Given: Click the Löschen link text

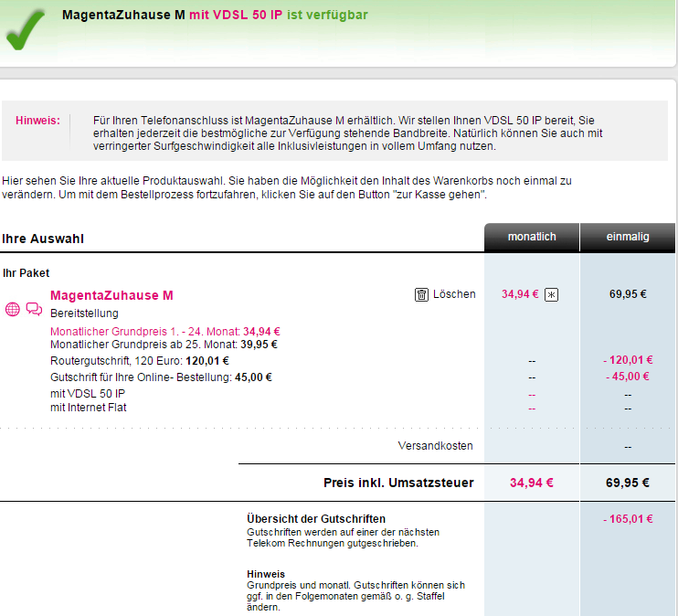Looking at the screenshot, I should pyautogui.click(x=454, y=294).
